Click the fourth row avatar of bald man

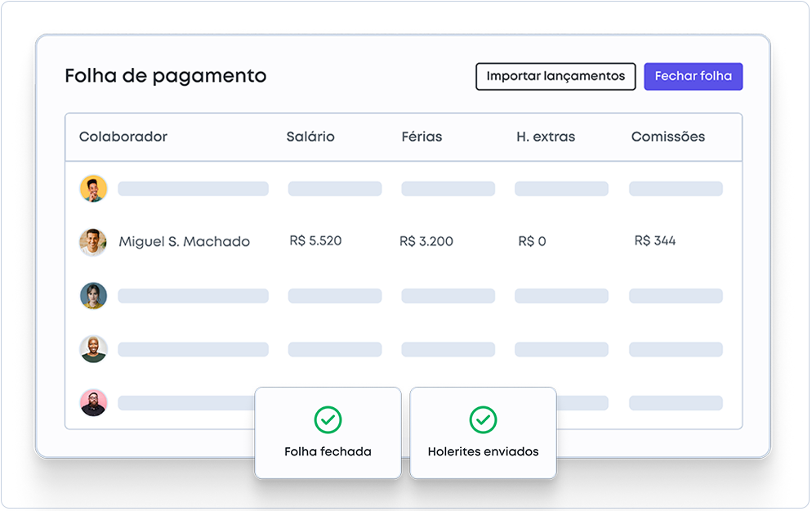click(93, 349)
